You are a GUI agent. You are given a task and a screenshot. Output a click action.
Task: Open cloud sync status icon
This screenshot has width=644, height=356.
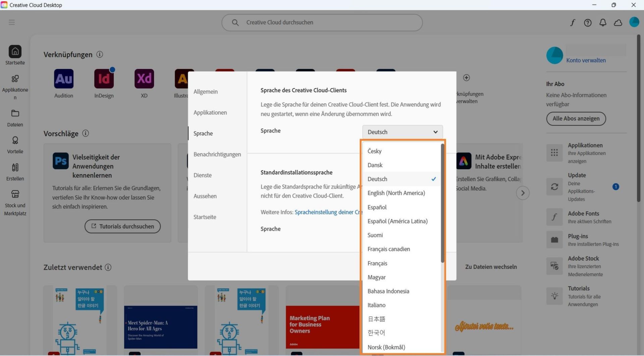pos(618,22)
